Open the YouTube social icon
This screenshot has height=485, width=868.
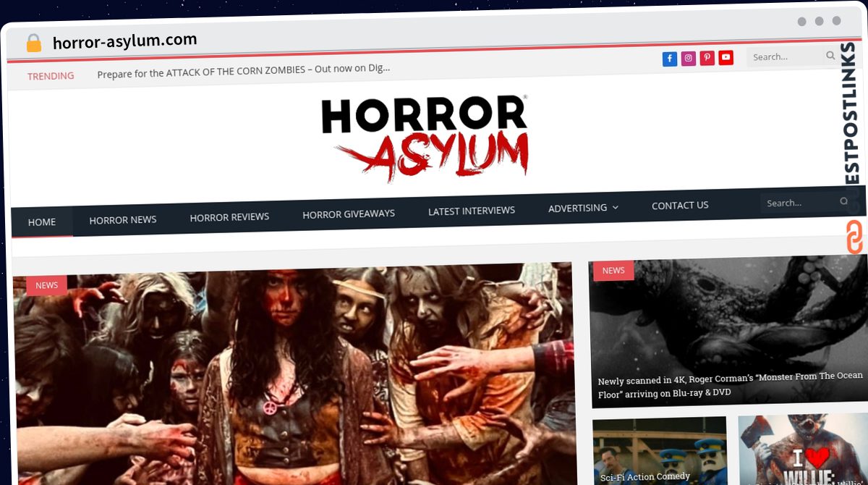726,57
